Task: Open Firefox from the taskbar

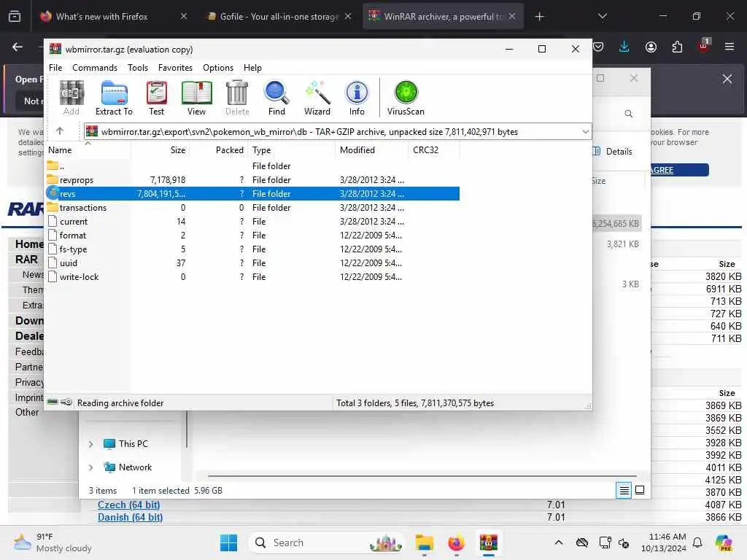Action: (x=456, y=542)
